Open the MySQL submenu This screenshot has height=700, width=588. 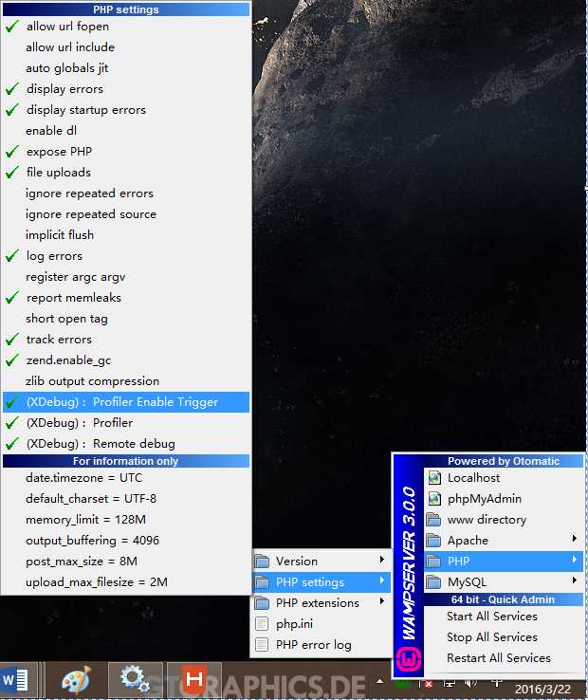[504, 582]
